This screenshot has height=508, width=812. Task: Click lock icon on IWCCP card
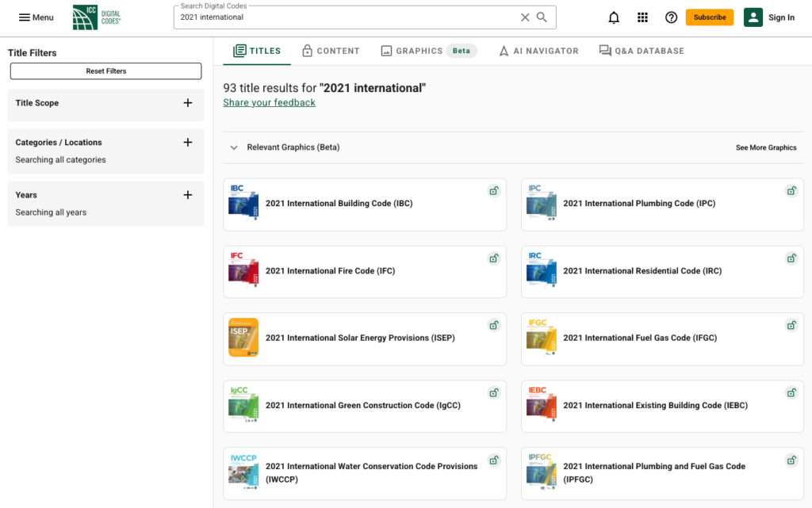tap(494, 460)
